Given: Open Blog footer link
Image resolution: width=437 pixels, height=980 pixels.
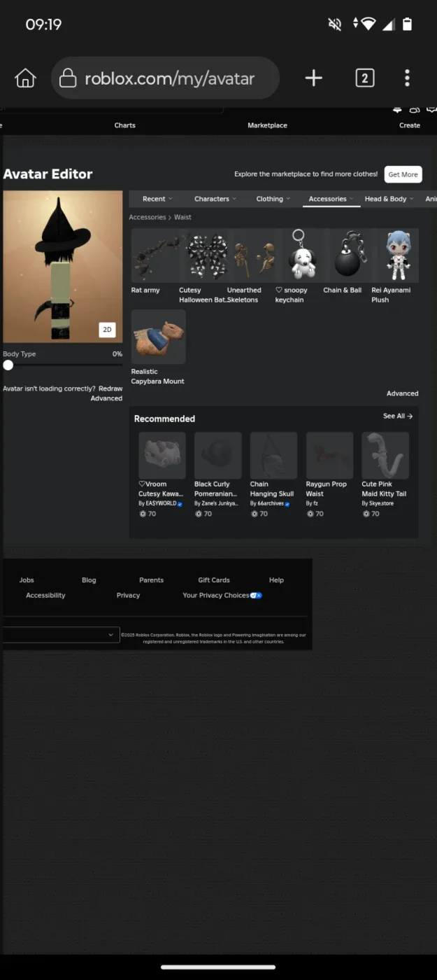Looking at the screenshot, I should coord(89,580).
